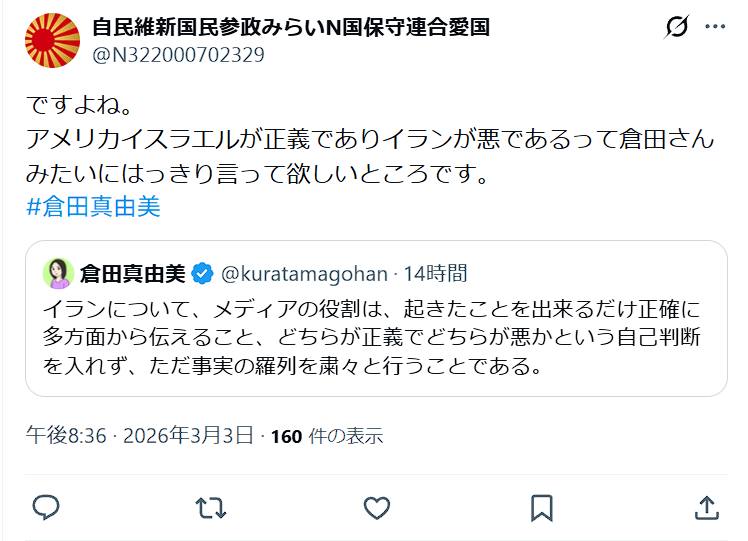This screenshot has width=748, height=541.
Task: Repost this tweet with retweet icon
Action: [x=211, y=507]
